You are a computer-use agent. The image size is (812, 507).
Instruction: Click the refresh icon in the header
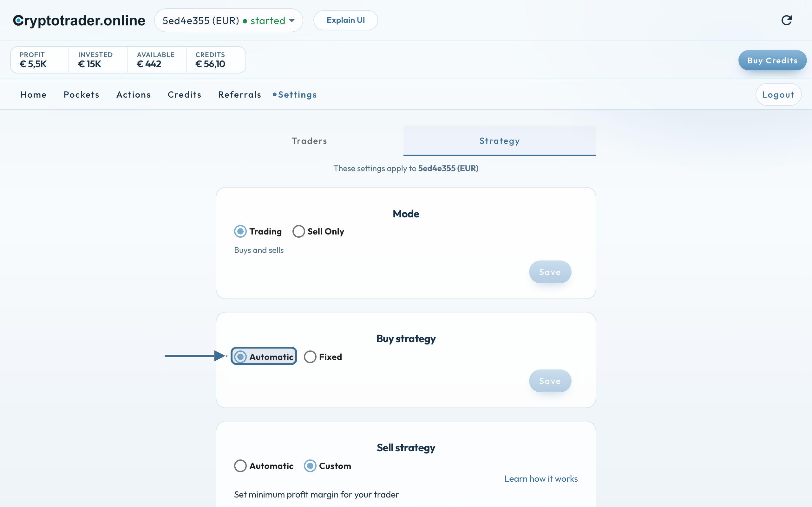click(787, 21)
